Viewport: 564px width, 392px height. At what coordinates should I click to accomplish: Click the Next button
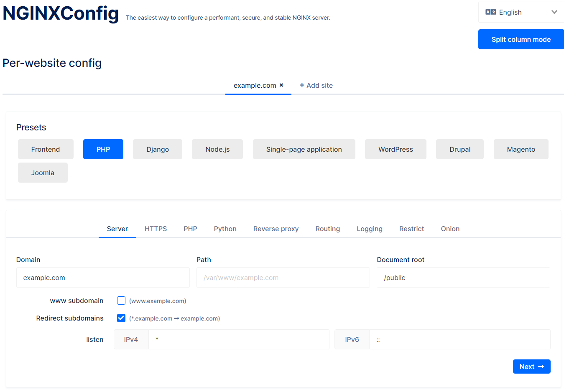531,366
